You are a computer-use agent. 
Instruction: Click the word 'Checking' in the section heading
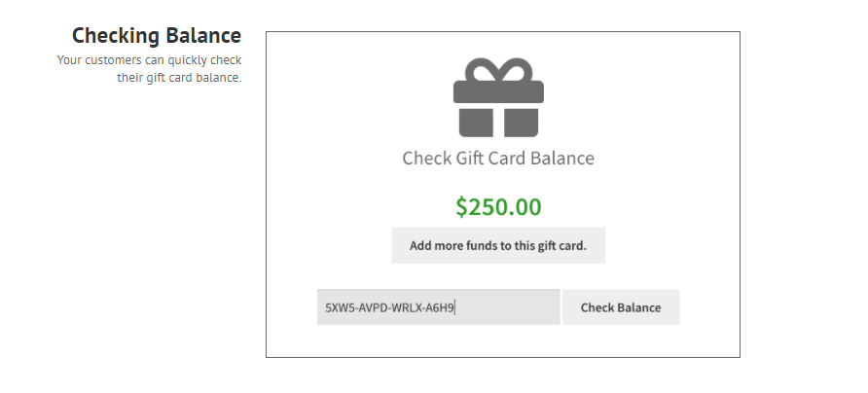click(x=116, y=36)
